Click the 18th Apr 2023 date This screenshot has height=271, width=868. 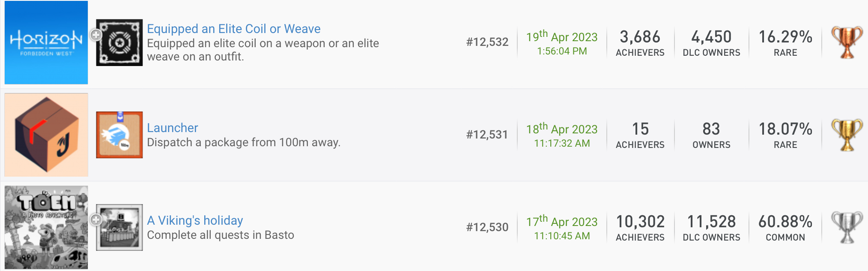click(561, 129)
